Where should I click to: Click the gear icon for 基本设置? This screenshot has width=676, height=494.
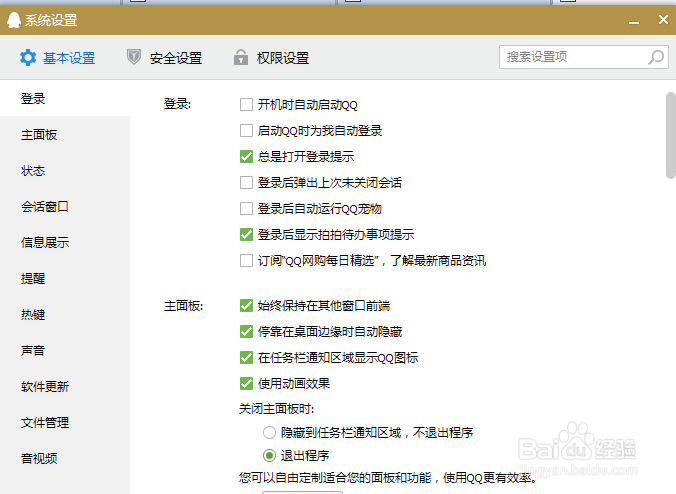(28, 58)
